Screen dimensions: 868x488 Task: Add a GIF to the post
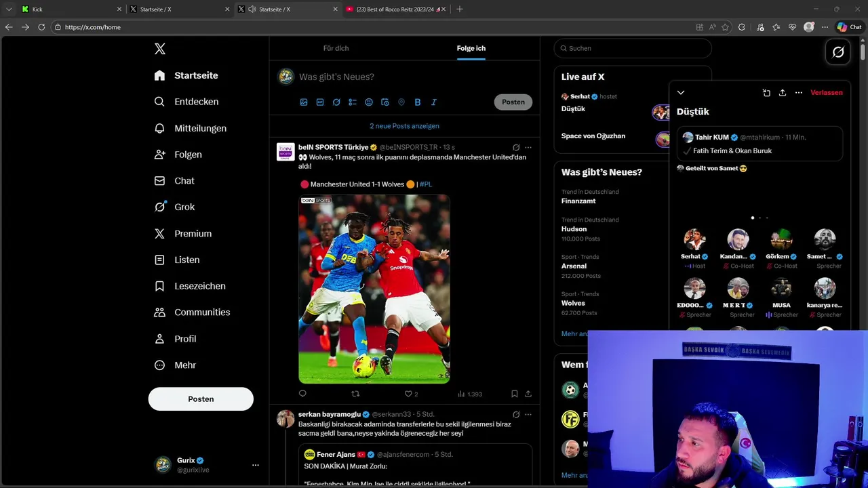pos(320,102)
